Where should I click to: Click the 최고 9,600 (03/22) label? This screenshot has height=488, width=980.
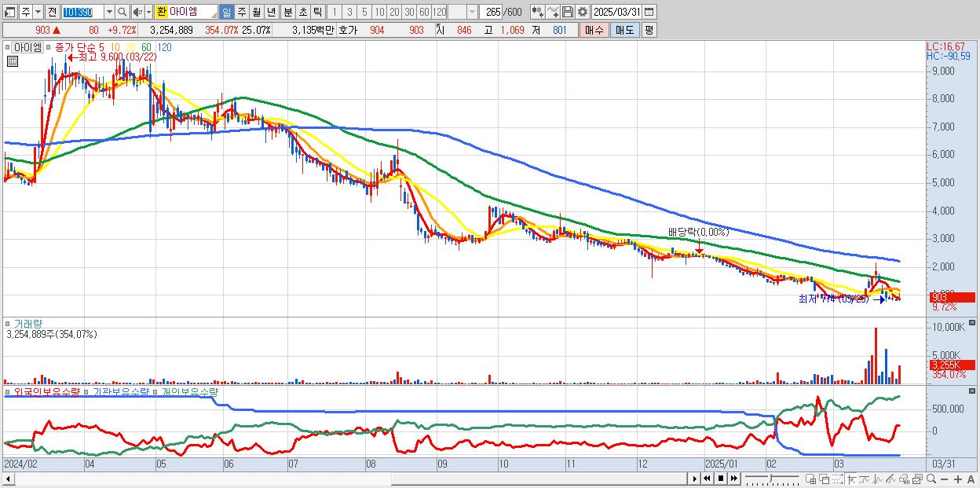coord(116,57)
